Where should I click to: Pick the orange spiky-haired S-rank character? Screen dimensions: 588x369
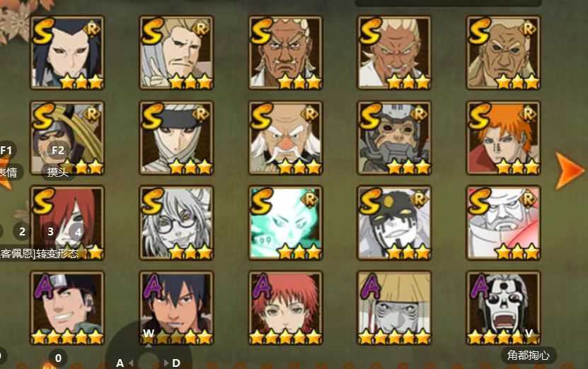coord(503,138)
